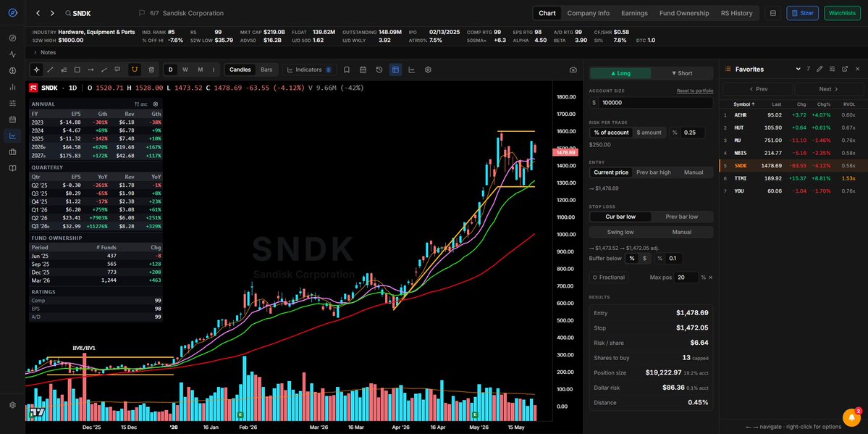This screenshot has height=434, width=868.
Task: Toggle the orange magnet snap tool
Action: pyautogui.click(x=134, y=70)
